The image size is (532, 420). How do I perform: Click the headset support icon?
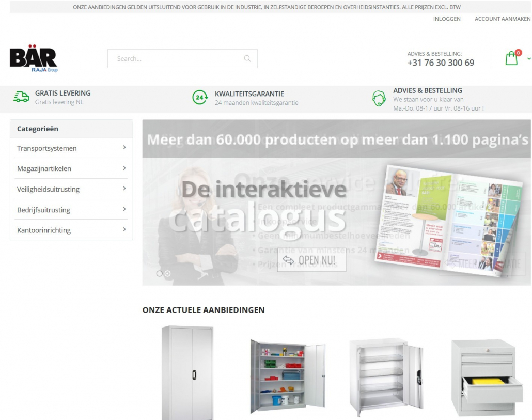tap(379, 98)
